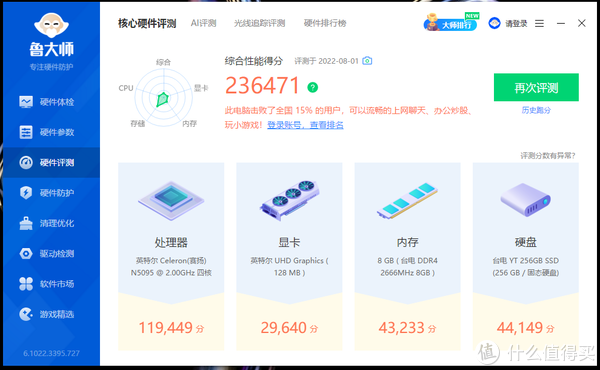The width and height of the screenshot is (600, 370).
Task: Click the 综合性能得分 heading
Action: (x=254, y=61)
